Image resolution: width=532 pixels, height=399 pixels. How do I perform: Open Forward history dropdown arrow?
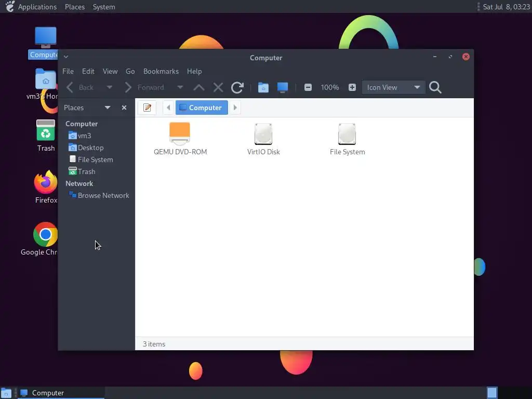[x=180, y=87]
